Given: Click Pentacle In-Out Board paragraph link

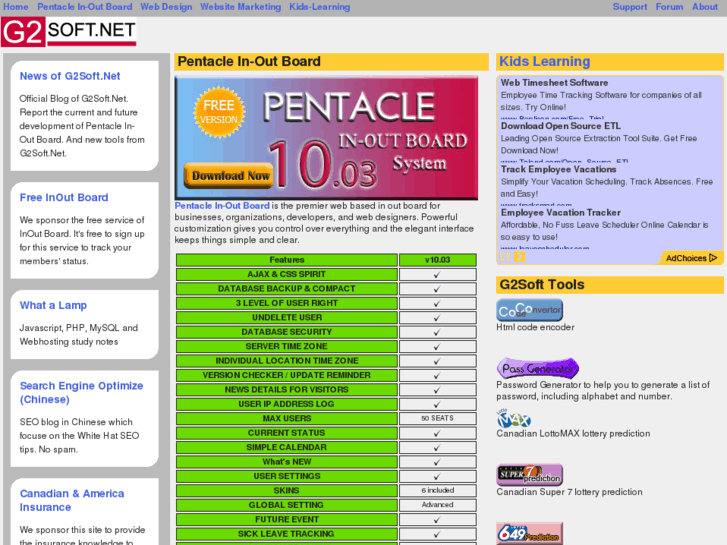Looking at the screenshot, I should pyautogui.click(x=222, y=205).
